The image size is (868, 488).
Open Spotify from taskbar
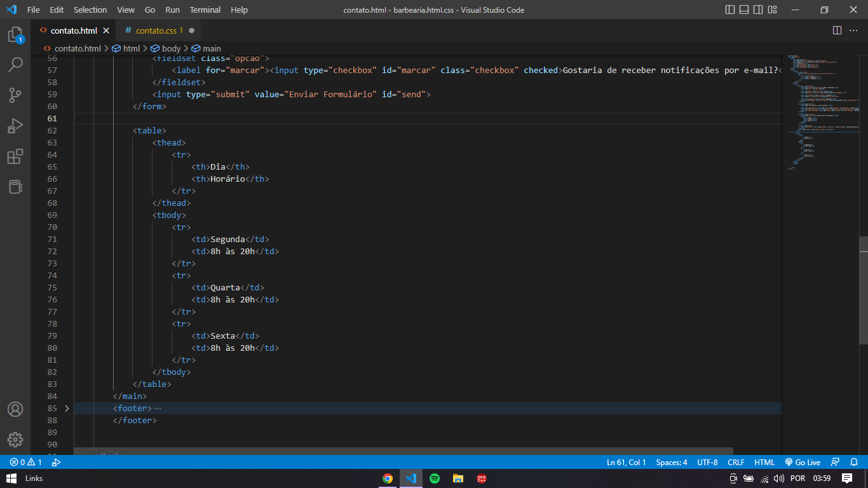point(435,478)
